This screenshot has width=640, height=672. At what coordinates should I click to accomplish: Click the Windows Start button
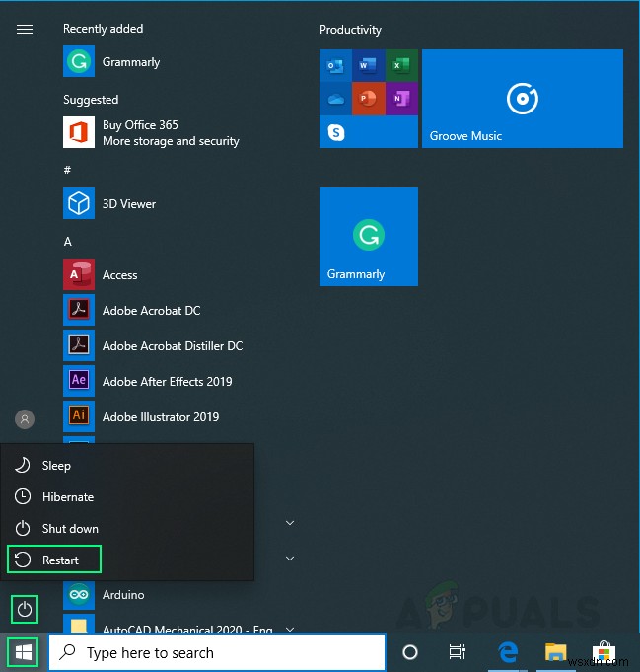tap(23, 652)
